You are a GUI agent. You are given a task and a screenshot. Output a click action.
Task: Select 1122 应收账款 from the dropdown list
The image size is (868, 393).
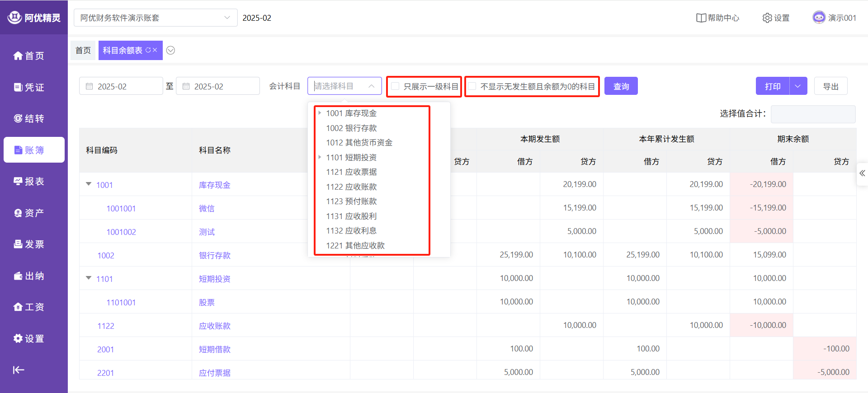[x=351, y=187]
